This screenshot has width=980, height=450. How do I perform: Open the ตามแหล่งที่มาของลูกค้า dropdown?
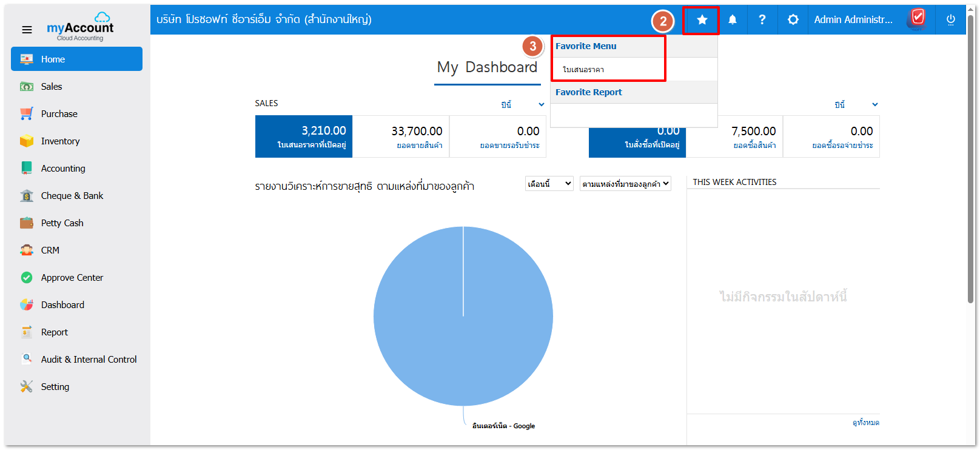pyautogui.click(x=625, y=184)
